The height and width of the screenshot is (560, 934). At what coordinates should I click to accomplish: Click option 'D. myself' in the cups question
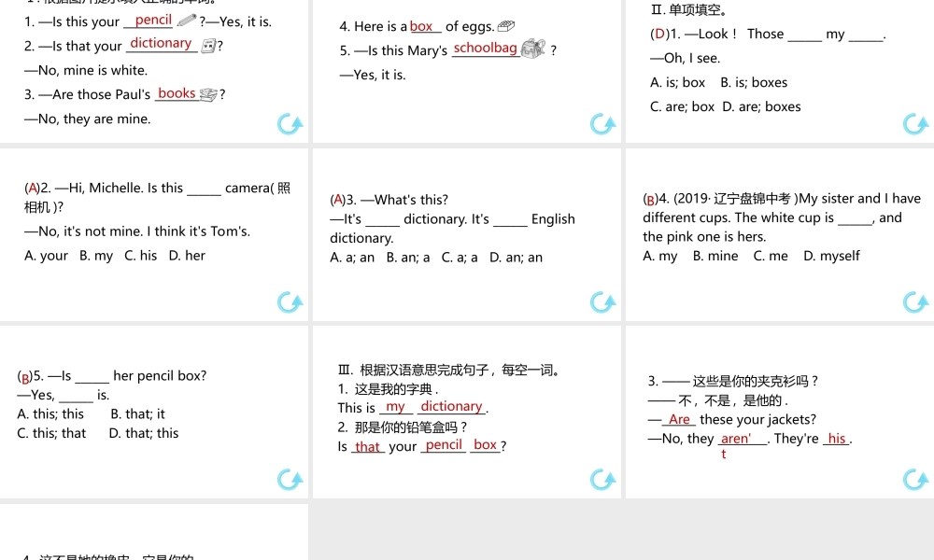(x=831, y=256)
